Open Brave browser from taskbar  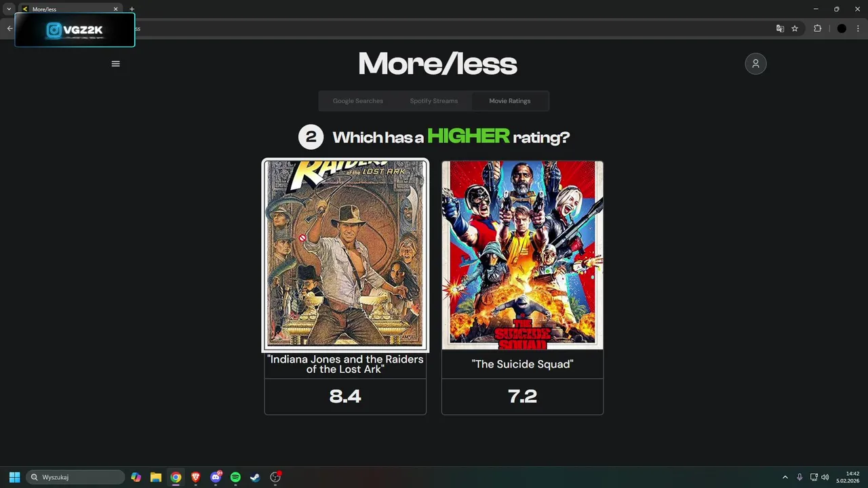(195, 477)
